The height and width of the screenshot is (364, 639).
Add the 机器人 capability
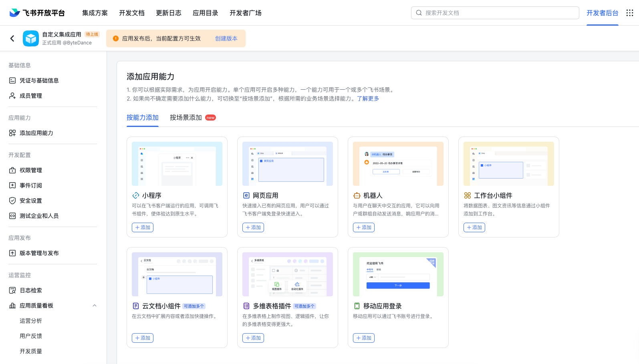363,227
